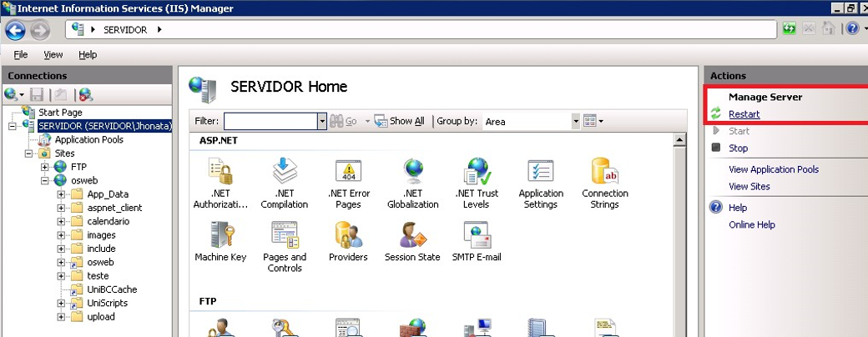Select the images folder in tree

(x=101, y=235)
